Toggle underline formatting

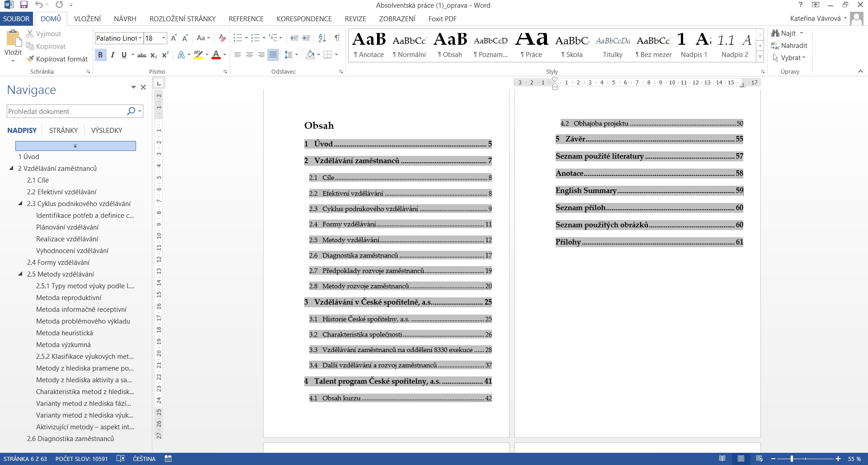click(x=124, y=55)
